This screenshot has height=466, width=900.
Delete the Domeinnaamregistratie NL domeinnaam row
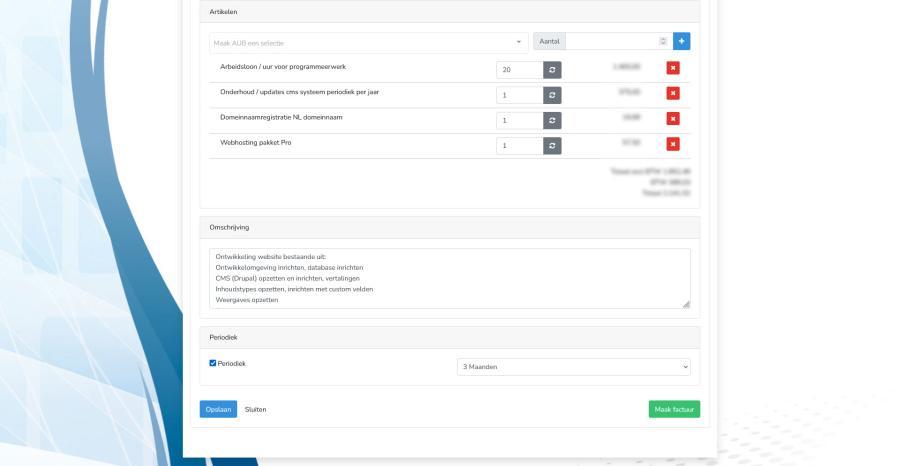coord(674,120)
